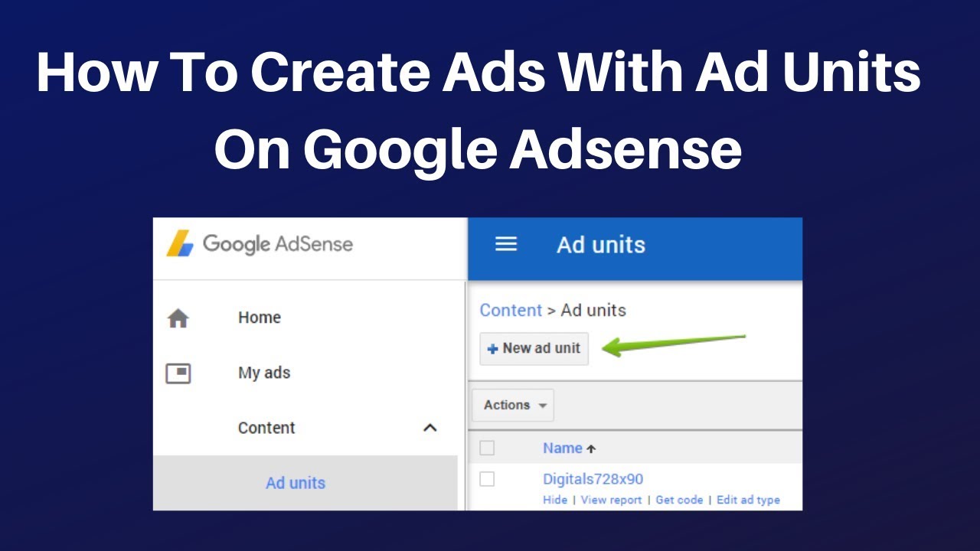Screen dimensions: 980x551
Task: Click Edit ad type under Digitals728x90
Action: 748,500
